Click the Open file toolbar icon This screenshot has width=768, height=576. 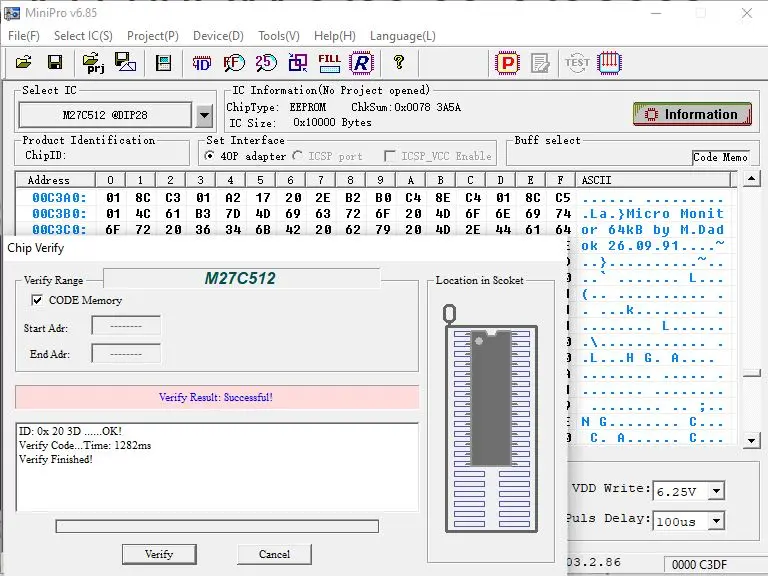pos(24,62)
